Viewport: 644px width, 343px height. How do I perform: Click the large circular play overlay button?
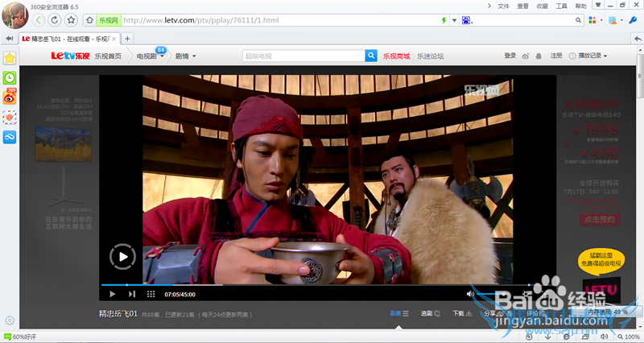click(123, 257)
